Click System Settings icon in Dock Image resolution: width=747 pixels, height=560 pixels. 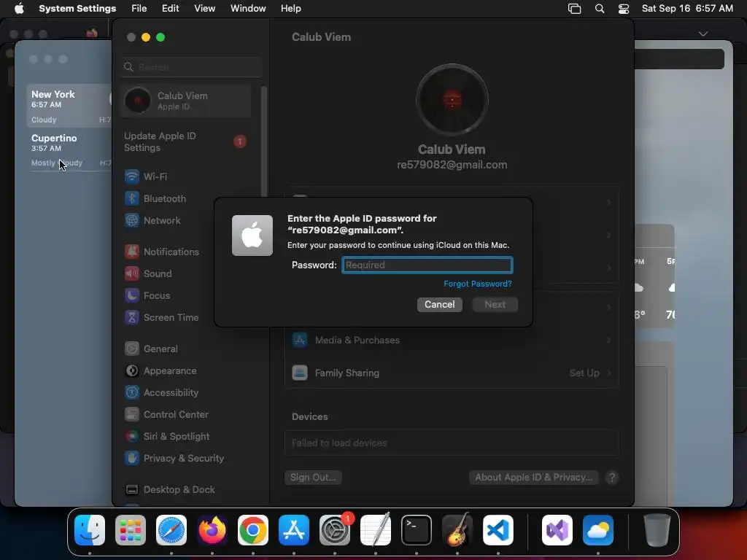[x=335, y=529]
